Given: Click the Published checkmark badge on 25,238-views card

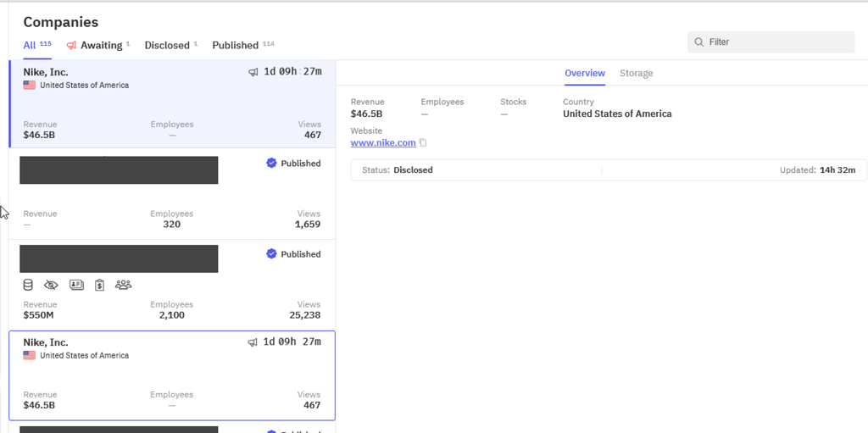Looking at the screenshot, I should 271,253.
